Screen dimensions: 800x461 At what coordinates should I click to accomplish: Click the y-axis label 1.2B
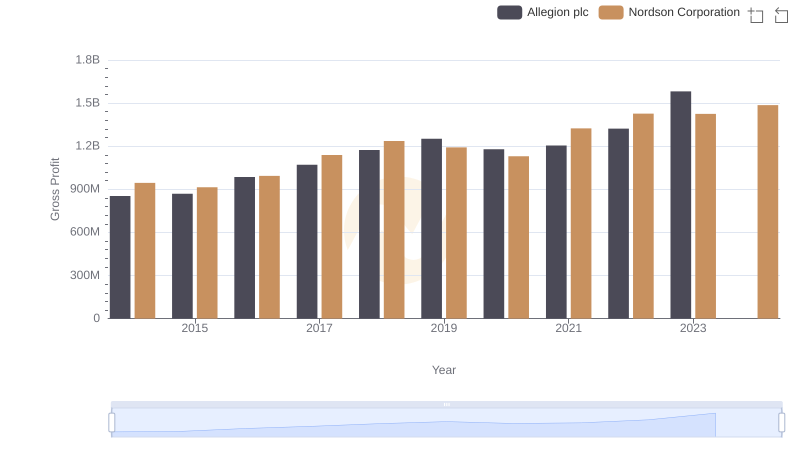coord(88,146)
